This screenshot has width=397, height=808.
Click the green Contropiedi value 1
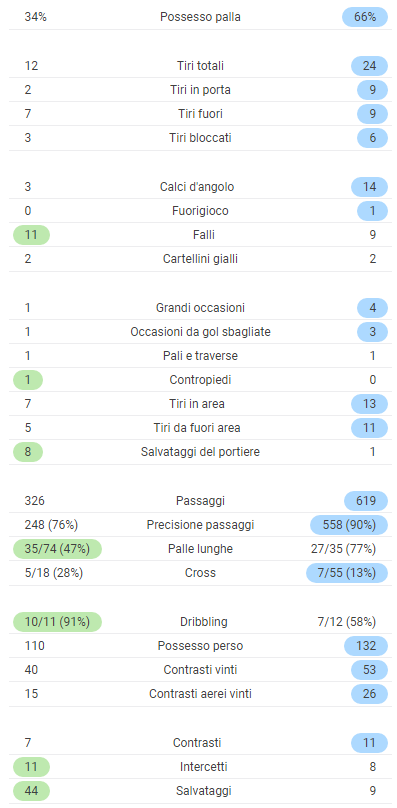click(28, 380)
